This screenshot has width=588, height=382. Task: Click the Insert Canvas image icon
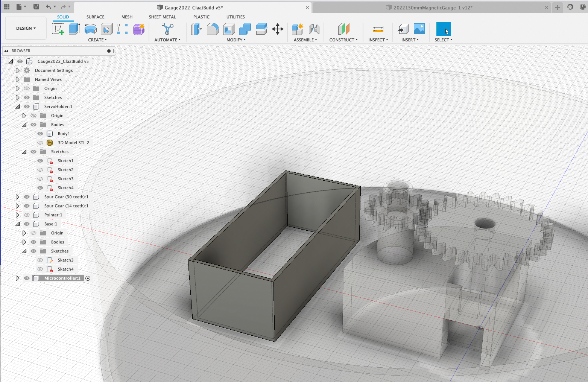tap(419, 29)
